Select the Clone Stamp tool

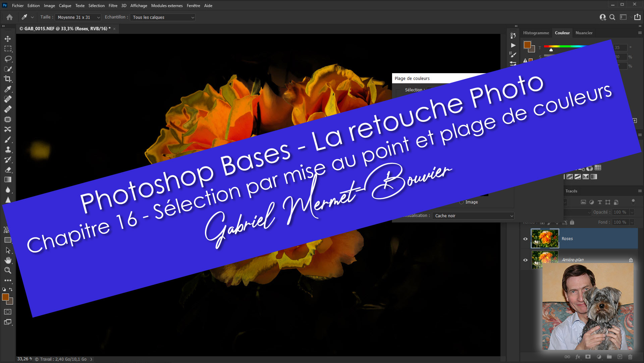(8, 149)
